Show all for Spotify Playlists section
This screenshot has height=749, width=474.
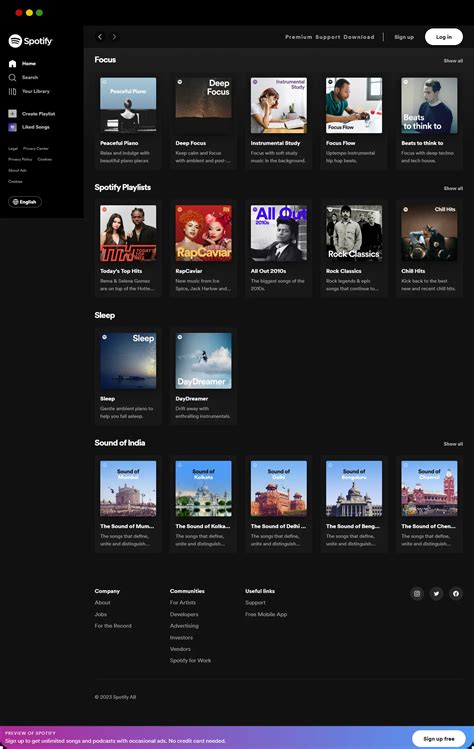point(453,188)
